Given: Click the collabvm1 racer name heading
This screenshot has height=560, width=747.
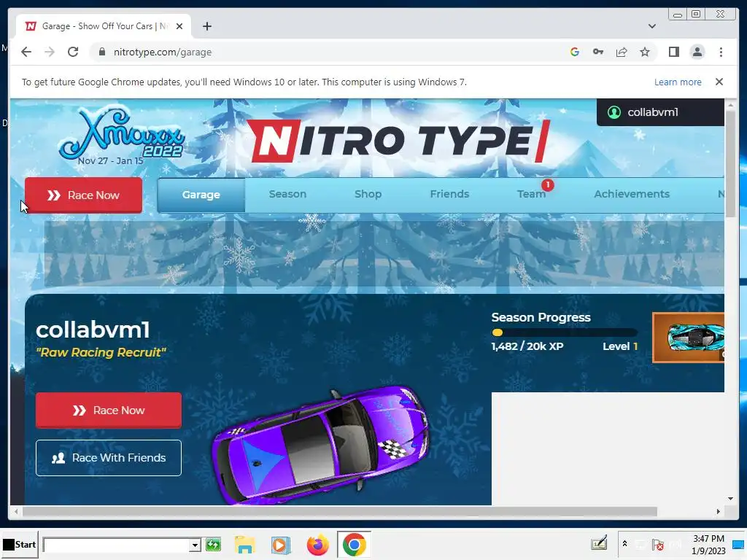Looking at the screenshot, I should click(93, 330).
